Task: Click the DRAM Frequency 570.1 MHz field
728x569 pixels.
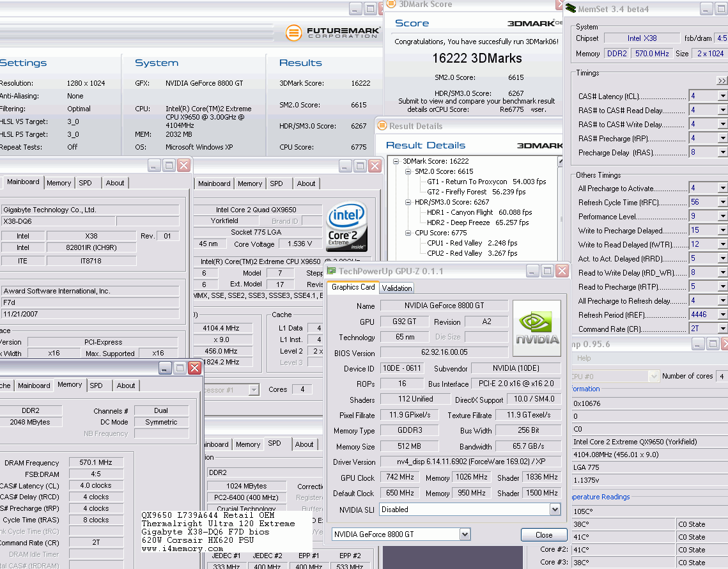Action: 96,462
